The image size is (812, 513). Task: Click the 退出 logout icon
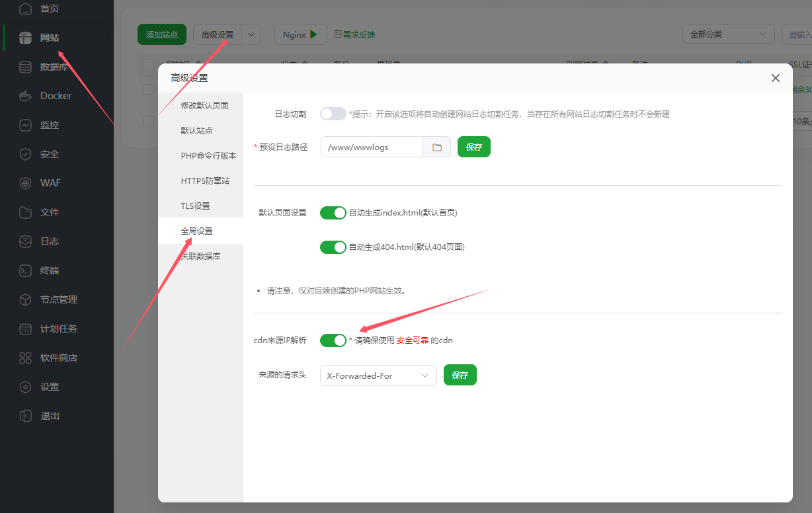(25, 416)
